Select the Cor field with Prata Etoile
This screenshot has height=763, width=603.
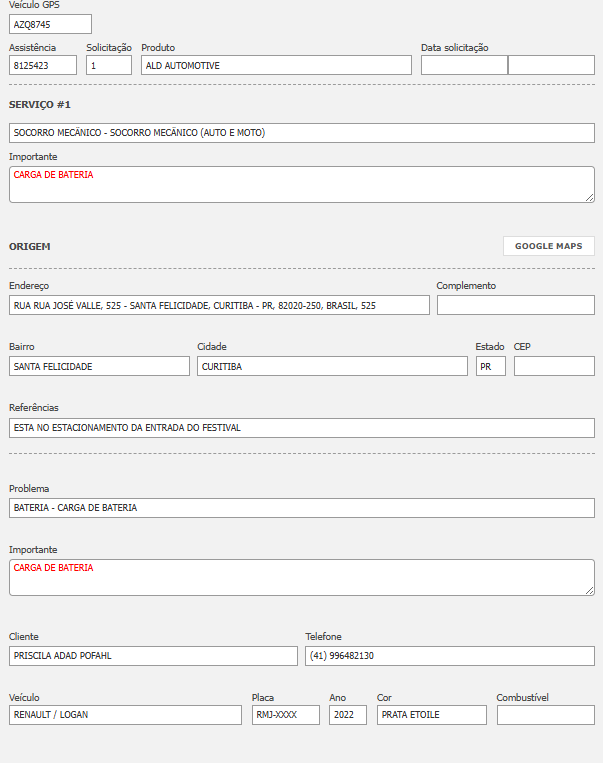[x=431, y=715]
